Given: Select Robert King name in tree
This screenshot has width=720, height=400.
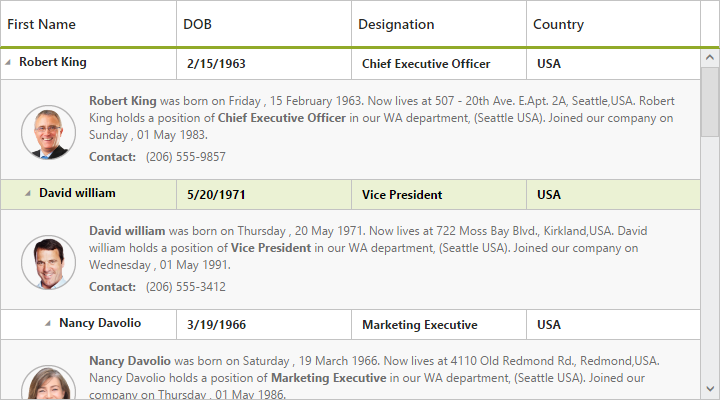Looking at the screenshot, I should coord(53,62).
